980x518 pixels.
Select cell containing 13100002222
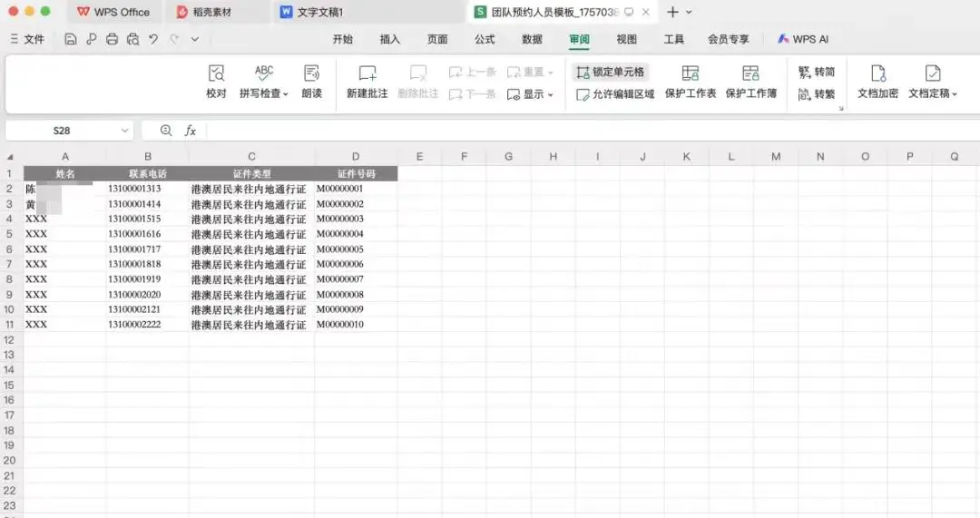click(x=148, y=324)
